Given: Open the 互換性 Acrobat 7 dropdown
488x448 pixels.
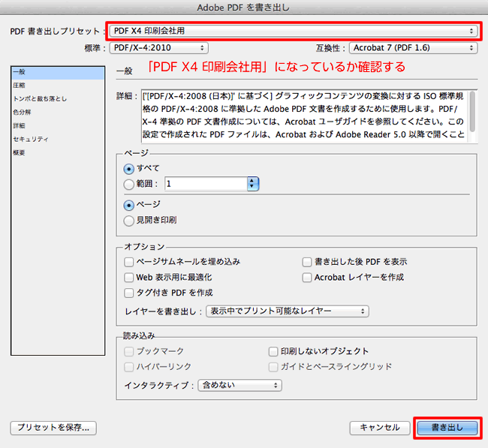Looking at the screenshot, I should 413,48.
